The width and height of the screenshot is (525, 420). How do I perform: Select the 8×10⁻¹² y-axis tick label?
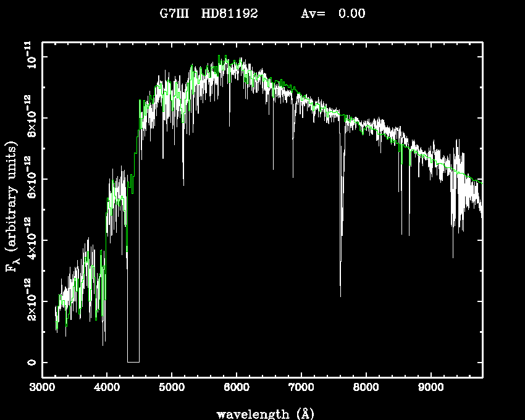30,117
